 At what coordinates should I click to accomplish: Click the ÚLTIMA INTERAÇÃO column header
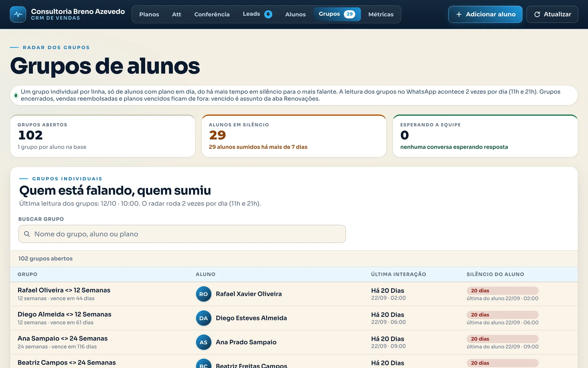399,274
